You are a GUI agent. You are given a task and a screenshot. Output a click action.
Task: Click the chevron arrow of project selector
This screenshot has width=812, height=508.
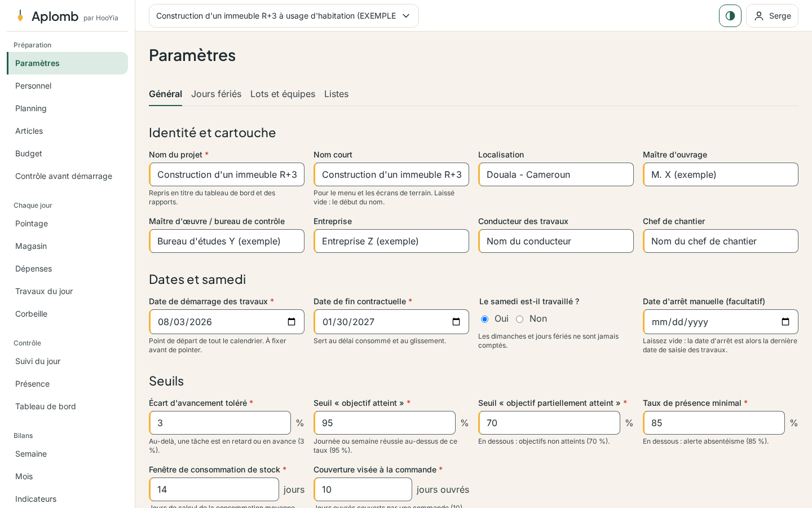pos(406,16)
